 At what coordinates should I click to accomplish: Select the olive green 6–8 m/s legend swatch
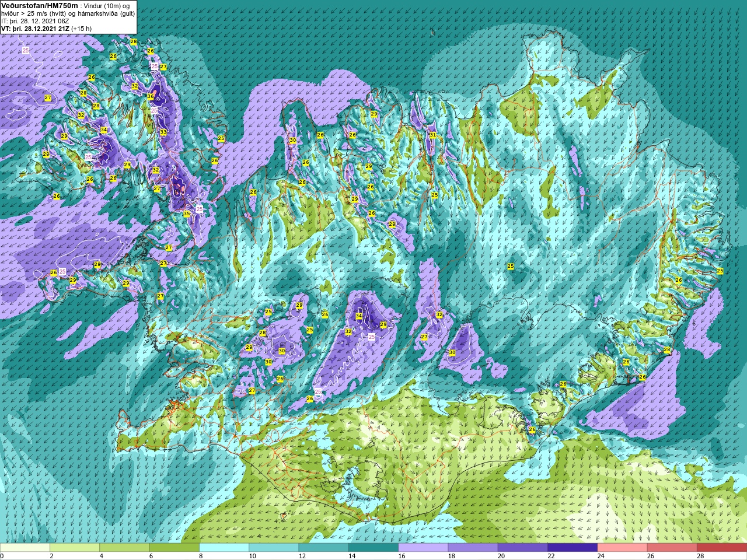(174, 547)
